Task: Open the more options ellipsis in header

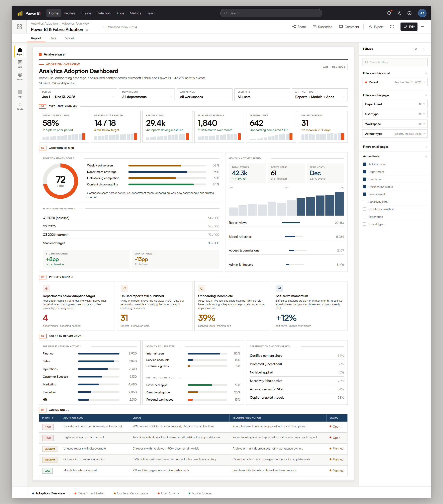Action: coord(422,27)
